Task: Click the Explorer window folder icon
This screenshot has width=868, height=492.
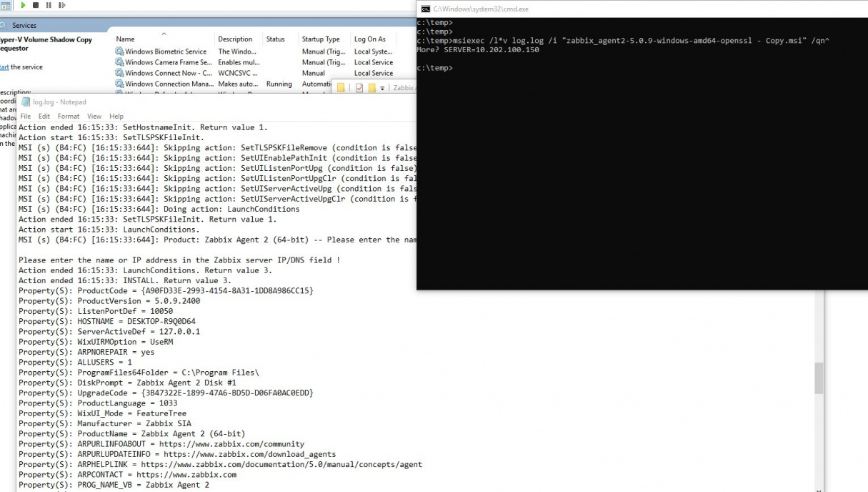Action: pos(341,88)
